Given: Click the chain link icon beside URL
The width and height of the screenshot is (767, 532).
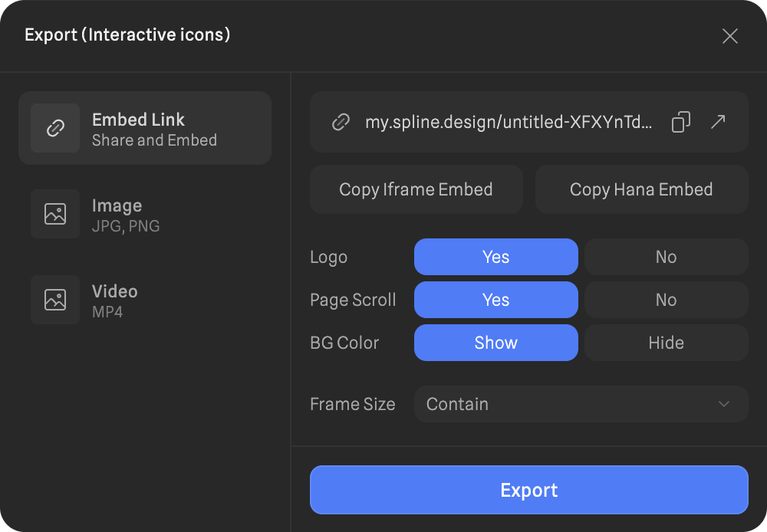Looking at the screenshot, I should tap(341, 122).
